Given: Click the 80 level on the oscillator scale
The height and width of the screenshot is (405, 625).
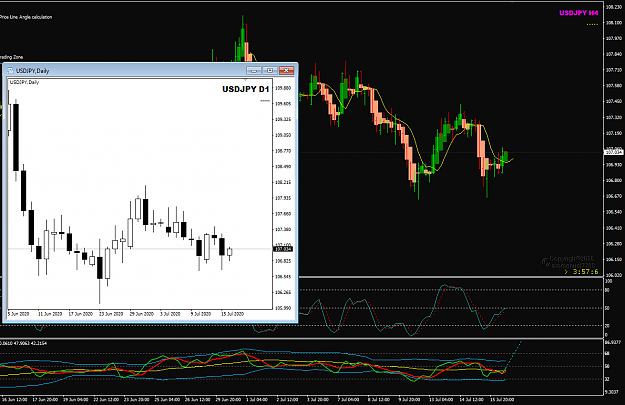Looking at the screenshot, I should 607,290.
